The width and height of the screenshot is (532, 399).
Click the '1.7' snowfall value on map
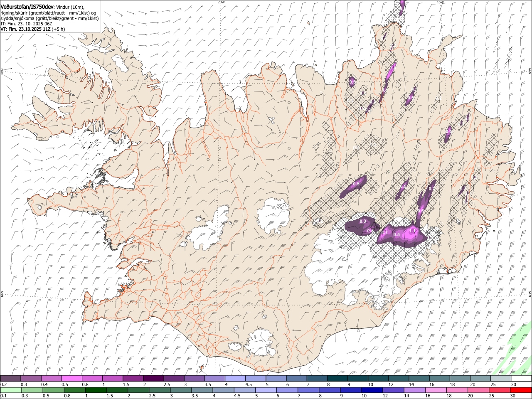pos(384,233)
